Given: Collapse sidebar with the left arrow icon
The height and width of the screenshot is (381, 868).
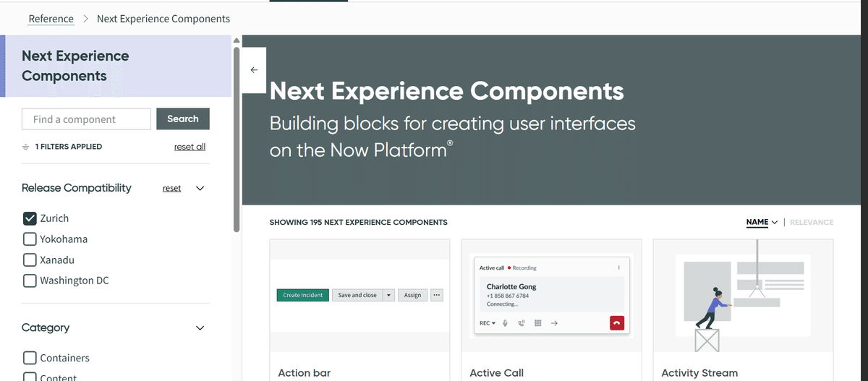Looking at the screenshot, I should coord(254,70).
